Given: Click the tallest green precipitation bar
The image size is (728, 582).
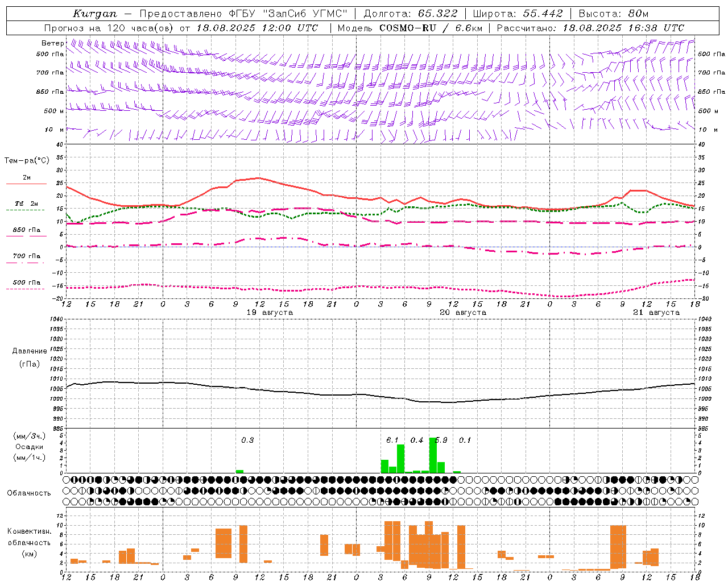Looking at the screenshot, I should point(433,455).
